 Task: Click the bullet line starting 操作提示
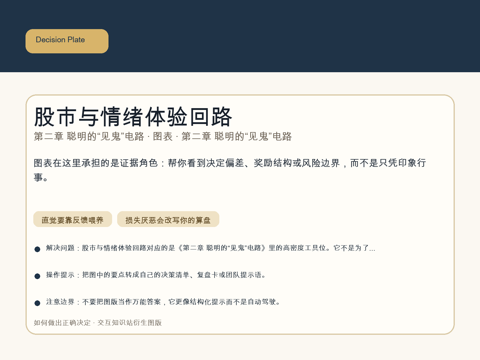[156, 275]
